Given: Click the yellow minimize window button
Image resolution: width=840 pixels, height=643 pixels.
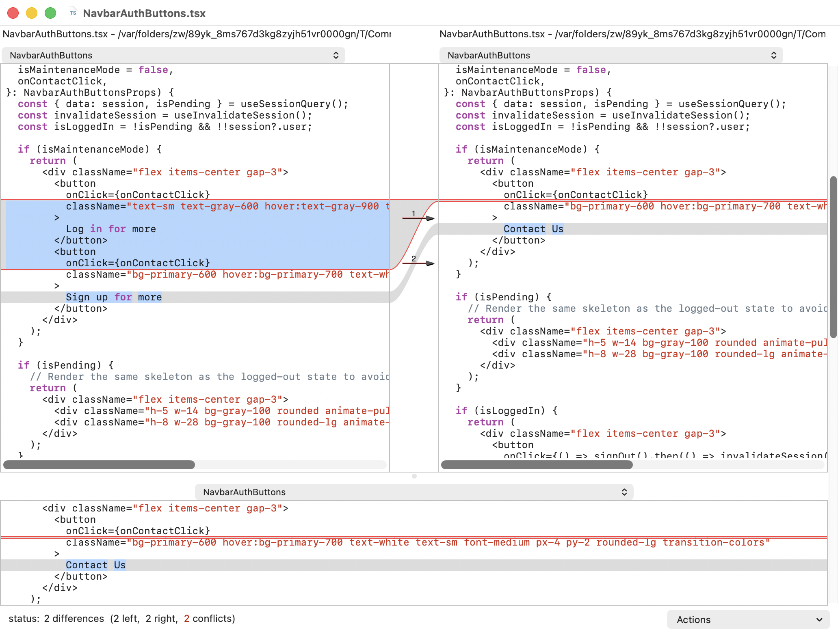Looking at the screenshot, I should coord(32,13).
